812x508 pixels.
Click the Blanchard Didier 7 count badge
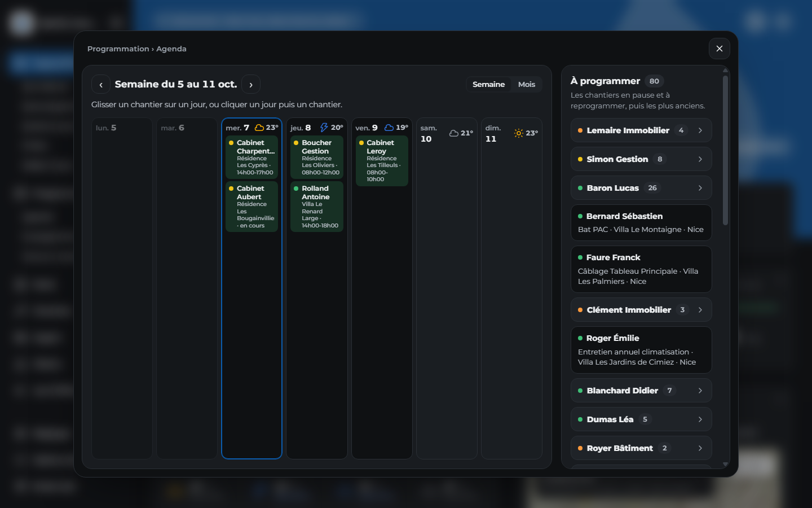pyautogui.click(x=669, y=391)
